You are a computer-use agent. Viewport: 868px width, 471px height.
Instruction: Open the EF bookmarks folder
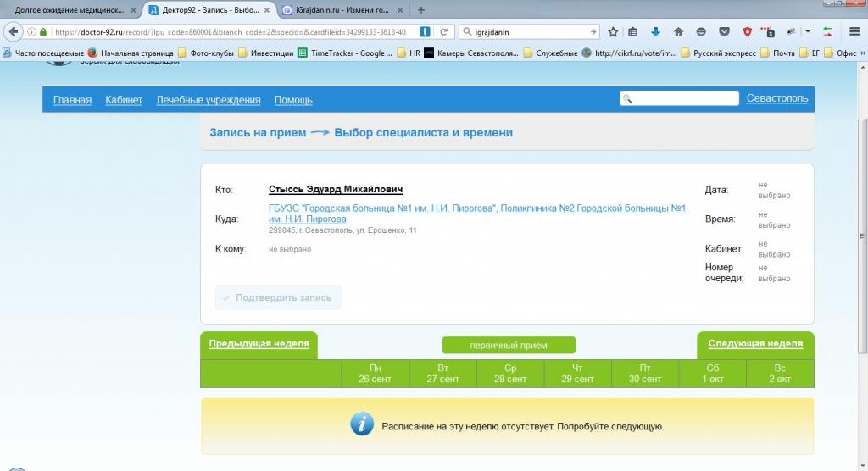(x=810, y=53)
